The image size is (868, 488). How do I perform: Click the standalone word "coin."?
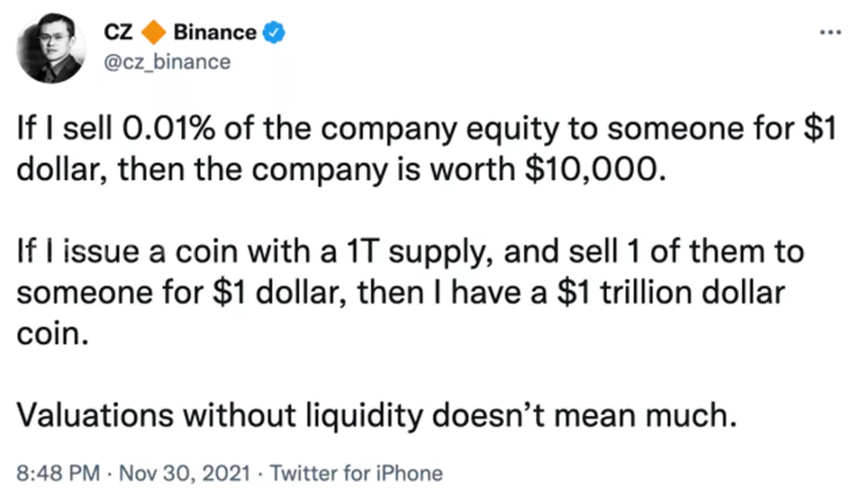[x=53, y=330]
